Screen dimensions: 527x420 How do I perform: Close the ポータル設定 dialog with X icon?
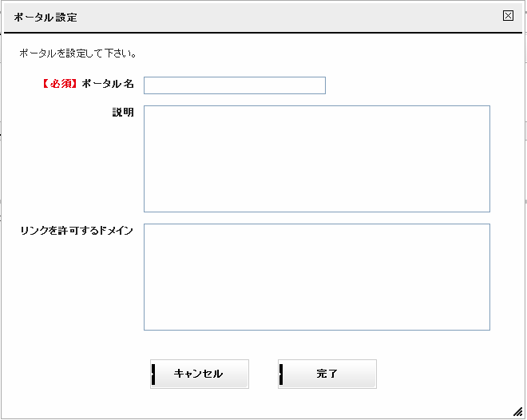point(508,16)
